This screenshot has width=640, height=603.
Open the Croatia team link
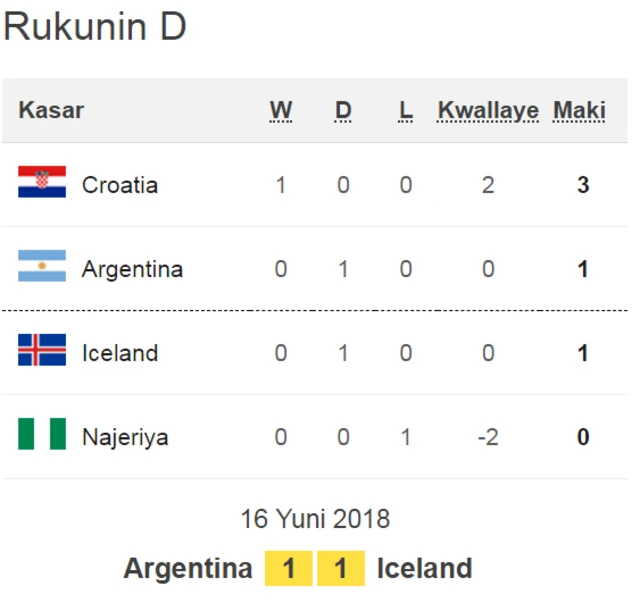[120, 185]
